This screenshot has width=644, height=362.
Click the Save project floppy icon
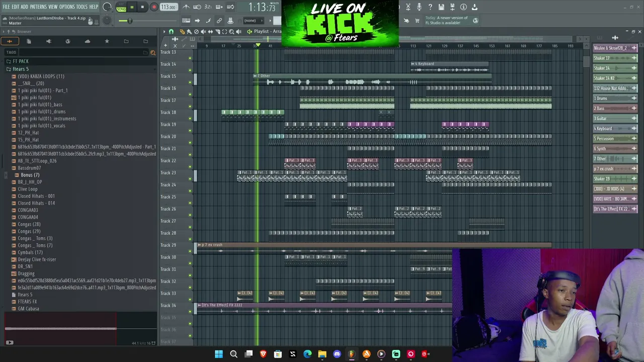(441, 7)
